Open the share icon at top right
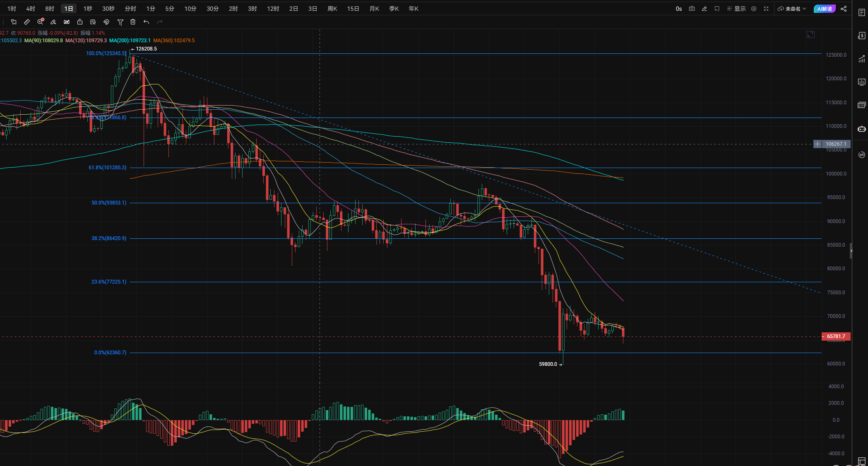The width and height of the screenshot is (868, 466). coord(844,9)
